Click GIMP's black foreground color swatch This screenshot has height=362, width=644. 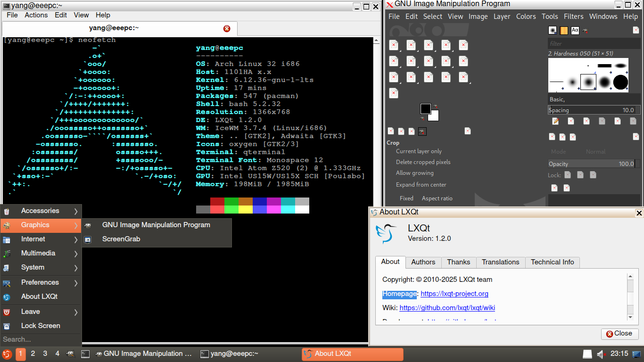[426, 109]
